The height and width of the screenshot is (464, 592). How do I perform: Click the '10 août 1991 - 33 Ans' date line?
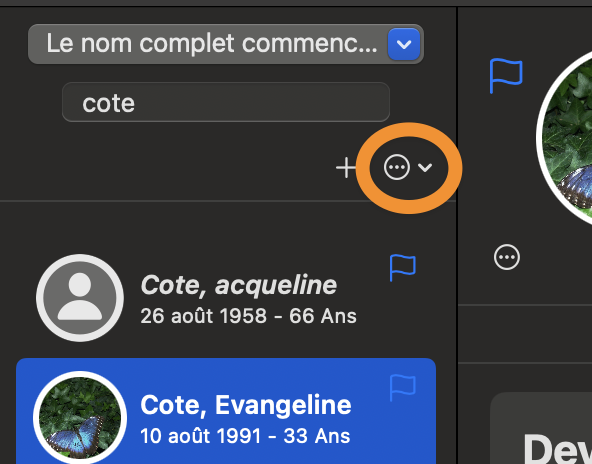point(245,436)
